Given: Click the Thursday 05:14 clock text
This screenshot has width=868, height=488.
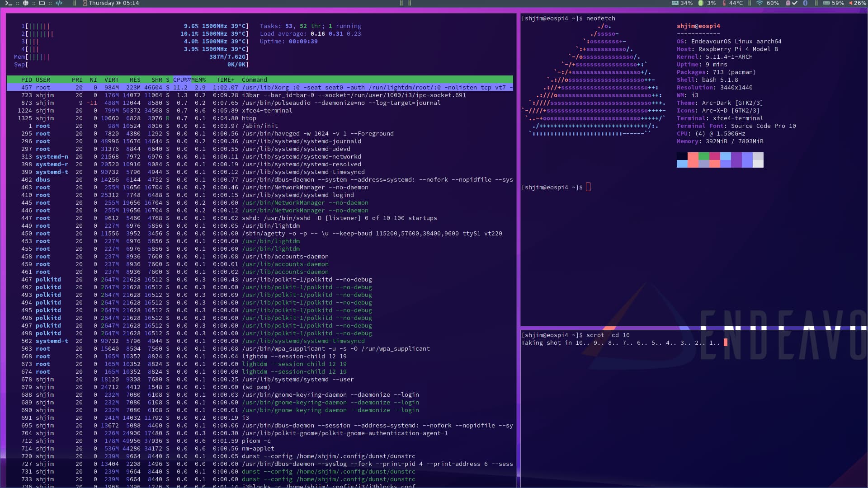Looking at the screenshot, I should click(114, 3).
